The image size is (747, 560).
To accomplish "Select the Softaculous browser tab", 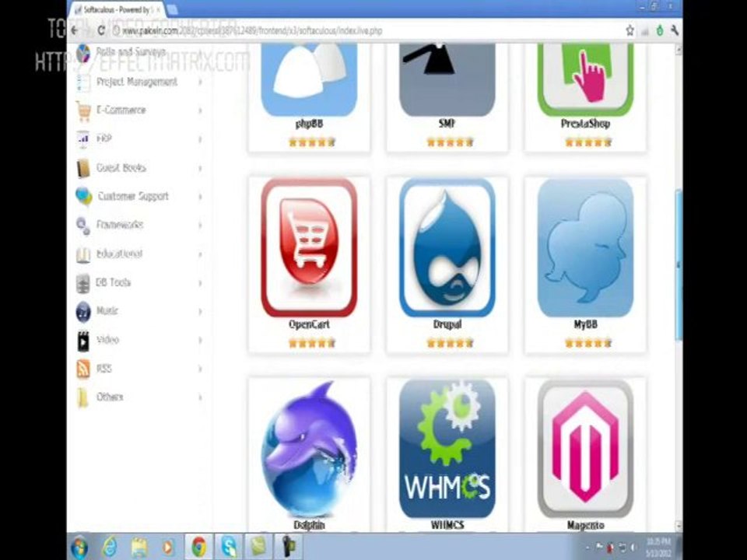I will [x=117, y=9].
